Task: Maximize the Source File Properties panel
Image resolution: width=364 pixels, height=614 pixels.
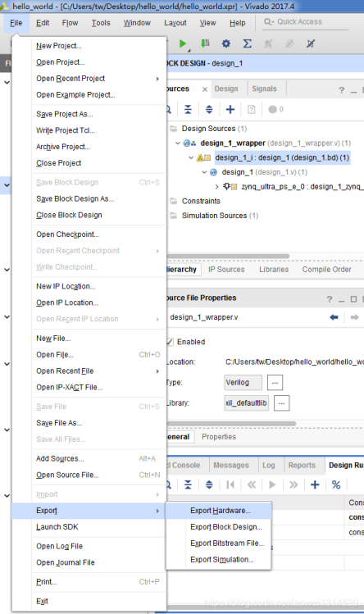Action: point(353,299)
